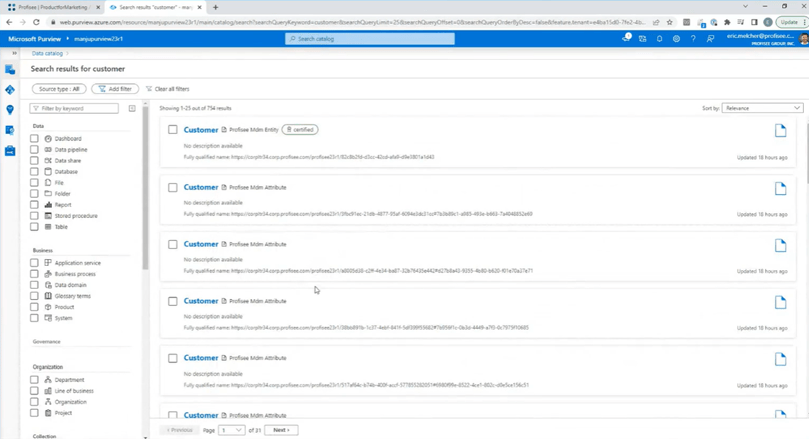809x439 pixels.
Task: Open the Sort by Relevance dropdown
Action: [x=762, y=108]
